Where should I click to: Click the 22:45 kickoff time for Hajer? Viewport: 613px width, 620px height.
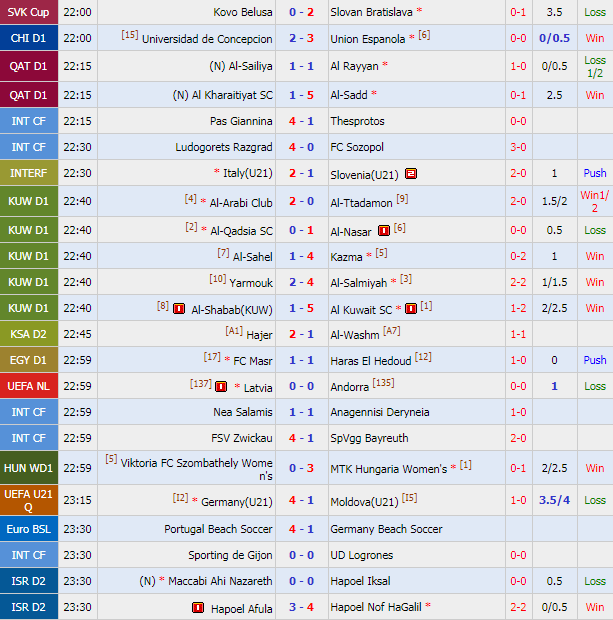[78, 335]
